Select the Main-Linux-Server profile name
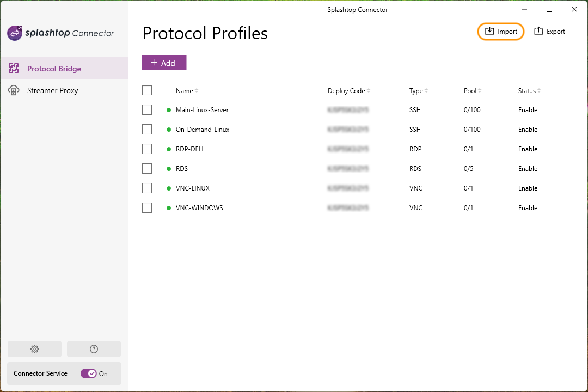The image size is (588, 392). pos(202,110)
